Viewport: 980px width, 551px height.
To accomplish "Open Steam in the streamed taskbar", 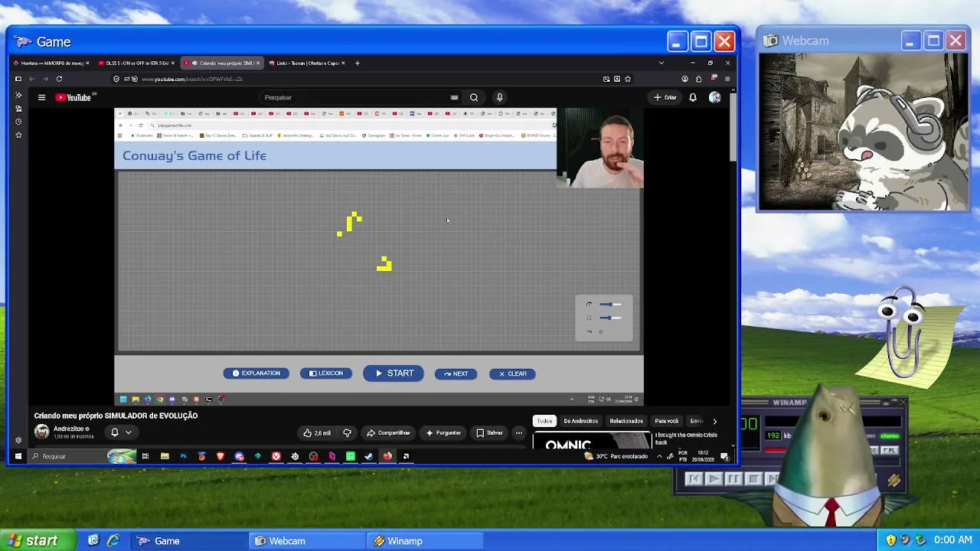I will (x=369, y=456).
